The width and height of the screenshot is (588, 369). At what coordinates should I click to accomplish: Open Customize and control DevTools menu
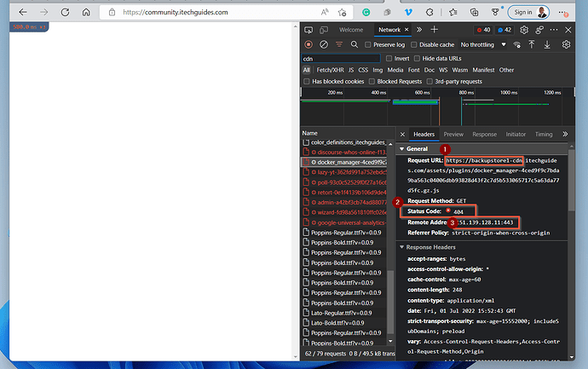[554, 30]
